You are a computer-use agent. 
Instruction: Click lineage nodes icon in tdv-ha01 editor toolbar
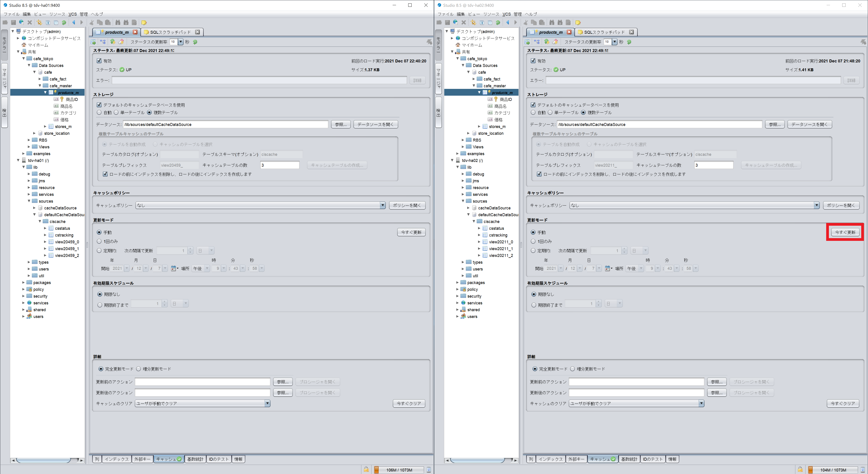coord(103,42)
